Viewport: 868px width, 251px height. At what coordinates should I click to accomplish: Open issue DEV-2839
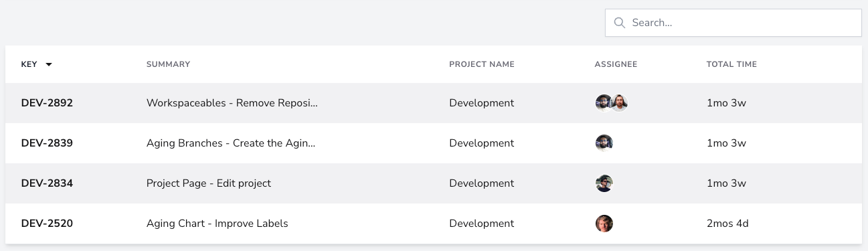47,143
